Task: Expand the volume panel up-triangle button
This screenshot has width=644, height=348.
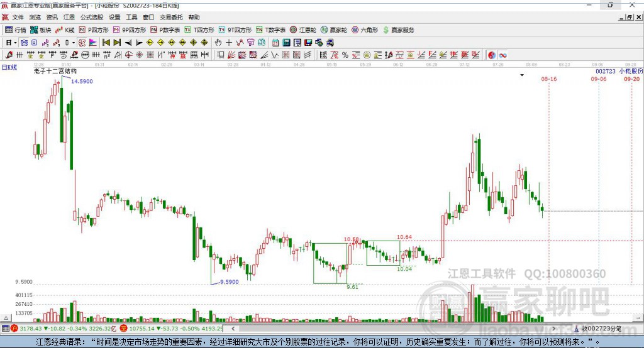Action: coord(6,318)
